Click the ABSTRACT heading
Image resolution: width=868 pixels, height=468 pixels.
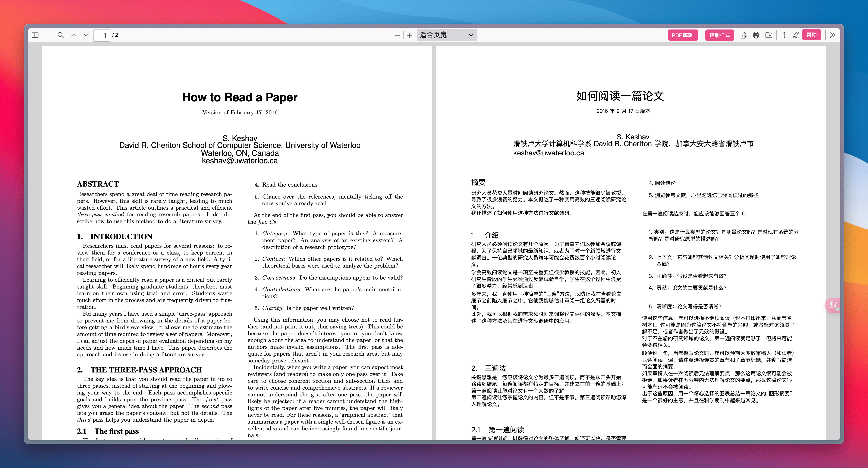tap(98, 184)
